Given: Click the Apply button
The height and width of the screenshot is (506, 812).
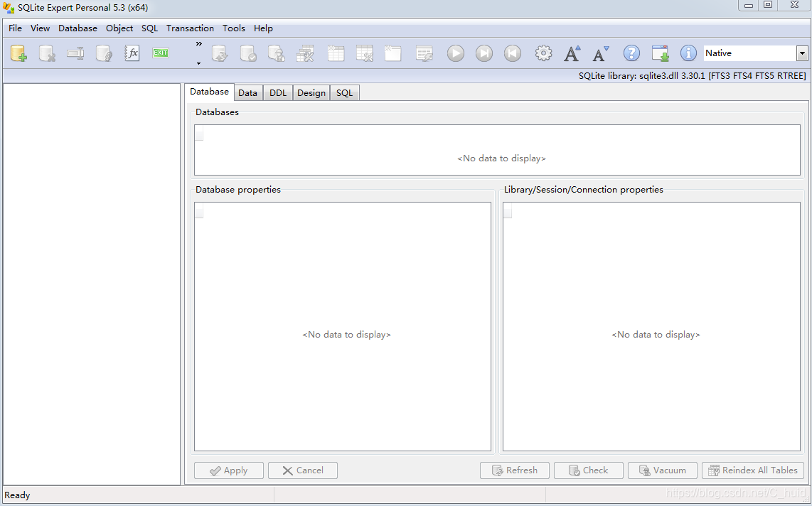Looking at the screenshot, I should click(x=229, y=470).
